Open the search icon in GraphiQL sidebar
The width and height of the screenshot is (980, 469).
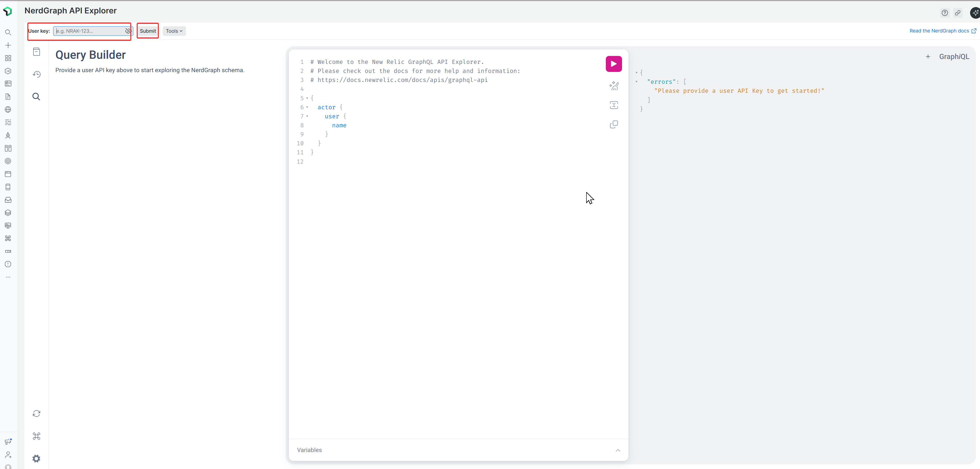(37, 97)
